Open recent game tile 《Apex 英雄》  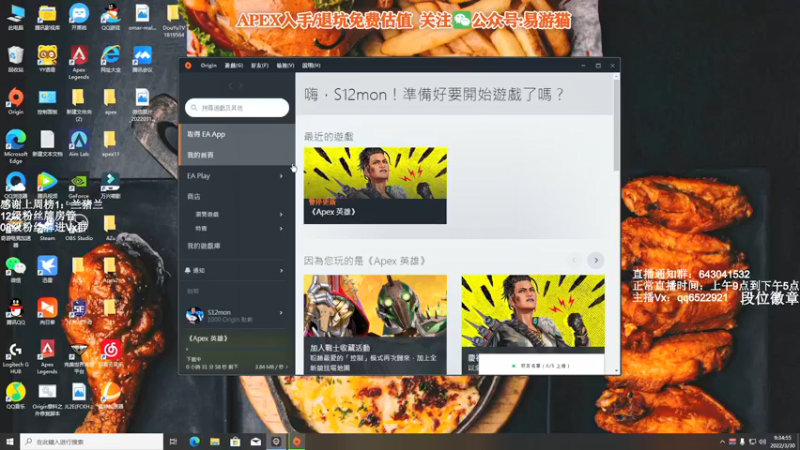click(375, 186)
